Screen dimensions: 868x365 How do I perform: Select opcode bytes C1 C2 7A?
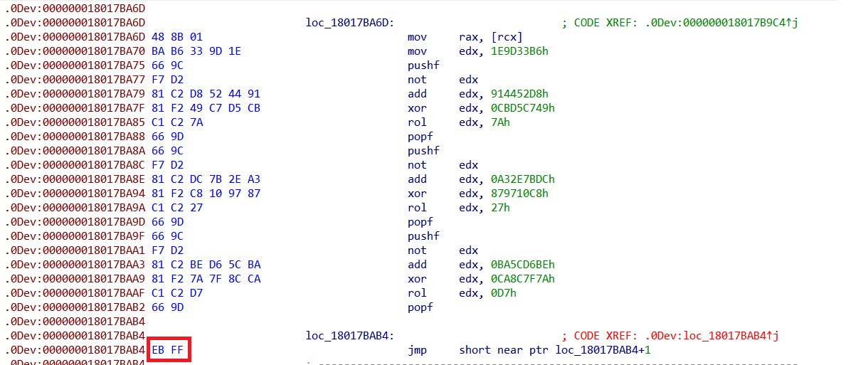(176, 122)
